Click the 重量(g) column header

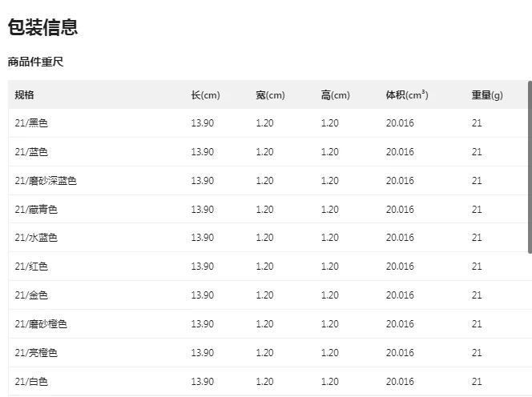pos(487,95)
